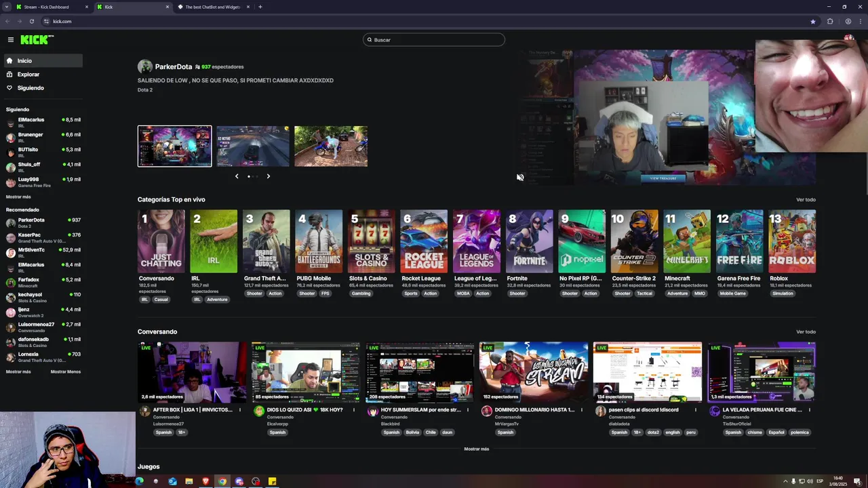
Task: Open more options for LA VELADA PERUANA stream
Action: [x=809, y=410]
